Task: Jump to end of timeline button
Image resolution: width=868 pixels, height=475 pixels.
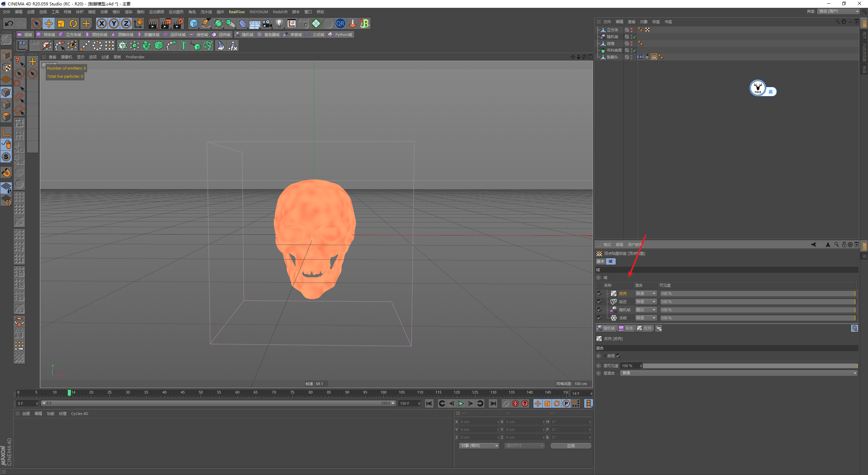Action: 493,403
